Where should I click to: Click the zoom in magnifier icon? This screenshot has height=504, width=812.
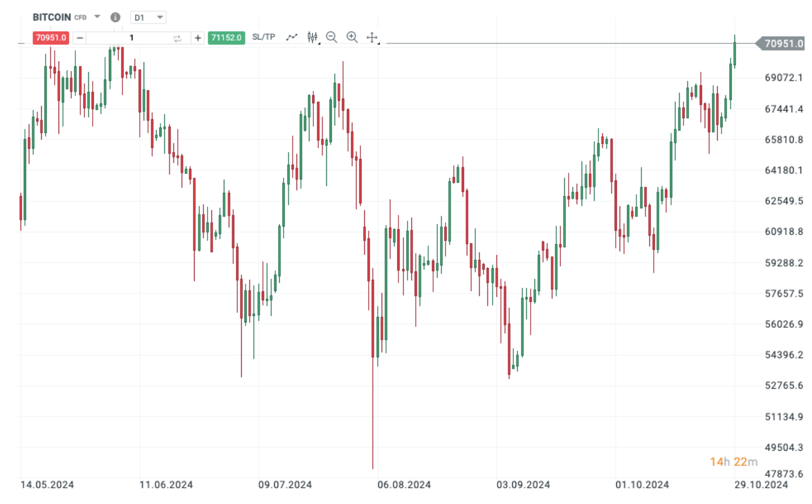pos(352,37)
